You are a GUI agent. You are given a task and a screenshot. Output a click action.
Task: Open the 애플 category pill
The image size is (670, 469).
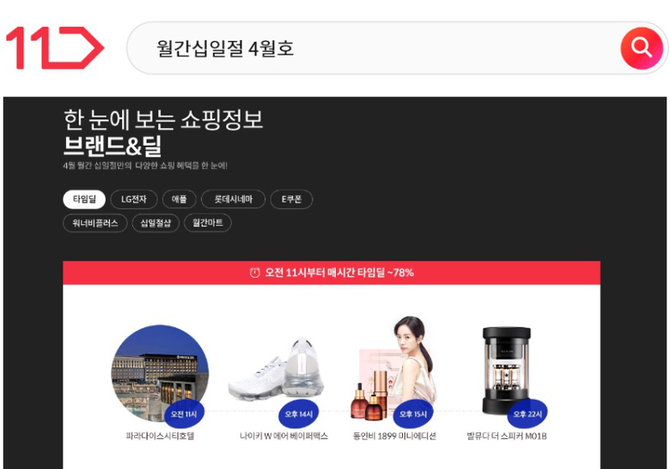(x=179, y=199)
